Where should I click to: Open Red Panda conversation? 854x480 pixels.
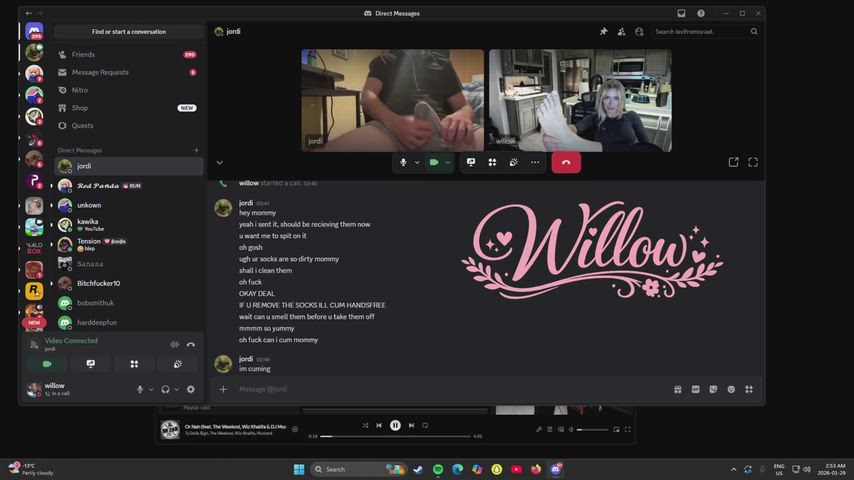click(129, 186)
